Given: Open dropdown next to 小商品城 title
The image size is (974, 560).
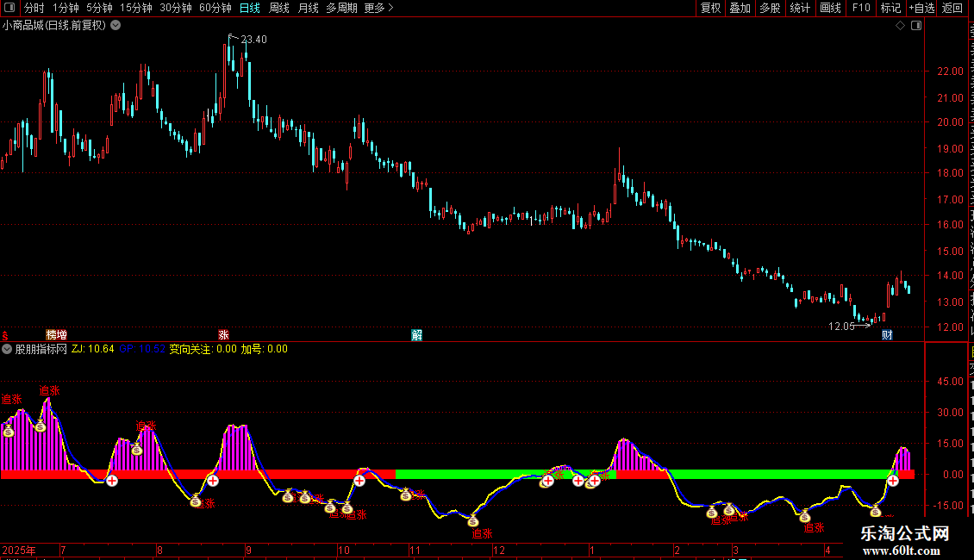Looking at the screenshot, I should pyautogui.click(x=116, y=26).
